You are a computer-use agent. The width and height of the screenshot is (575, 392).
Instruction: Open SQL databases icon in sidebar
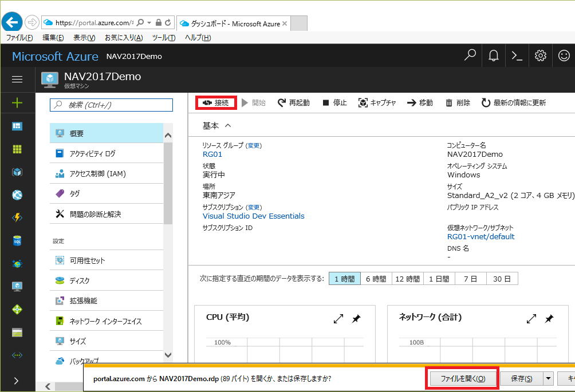[x=17, y=241]
